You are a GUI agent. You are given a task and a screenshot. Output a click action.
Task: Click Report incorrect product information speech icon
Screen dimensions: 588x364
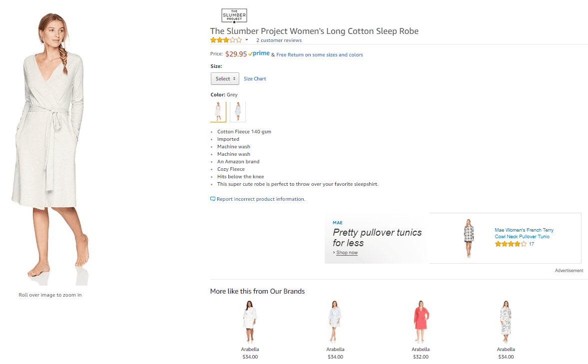(213, 199)
